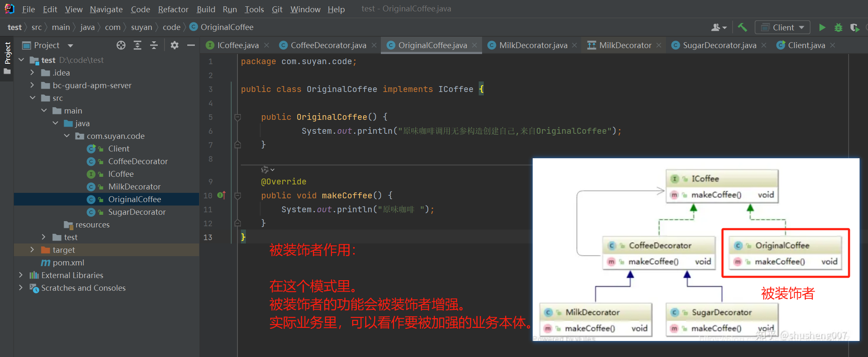This screenshot has height=357, width=868.
Task: Collapse the com.suyan.code package
Action: coord(67,136)
